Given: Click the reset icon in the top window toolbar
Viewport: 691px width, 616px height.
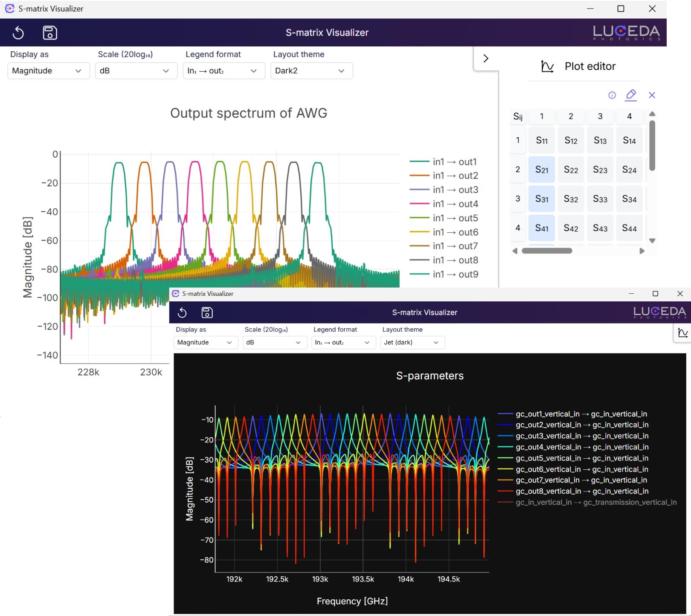Looking at the screenshot, I should click(18, 32).
